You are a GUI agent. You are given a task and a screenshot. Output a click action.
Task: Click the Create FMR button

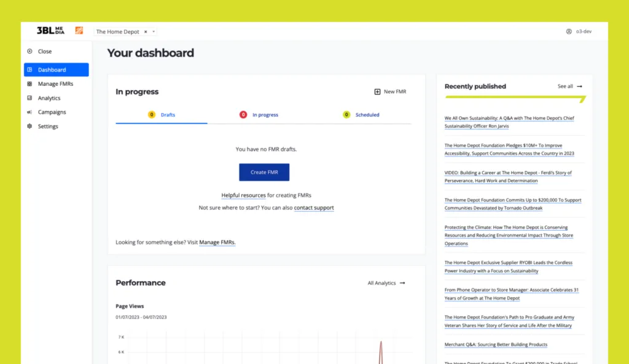click(x=264, y=172)
